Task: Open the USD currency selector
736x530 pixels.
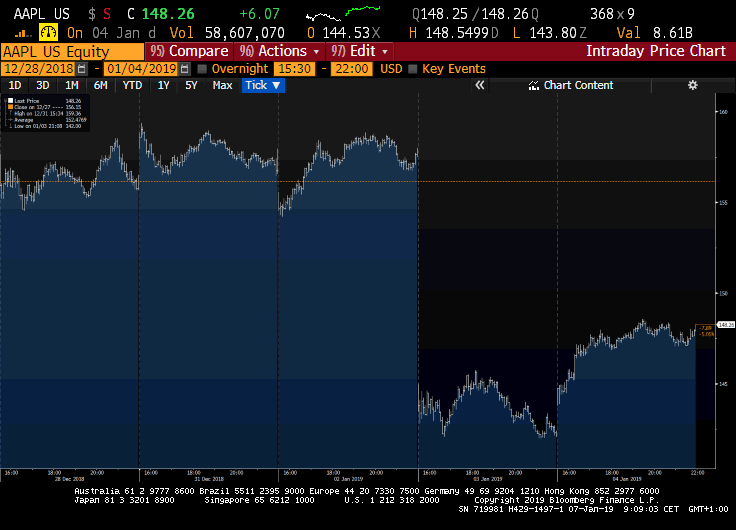Action: 391,69
